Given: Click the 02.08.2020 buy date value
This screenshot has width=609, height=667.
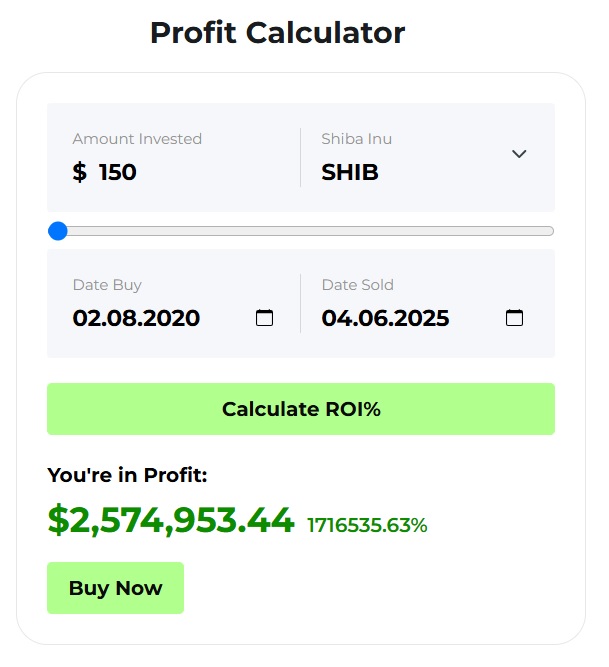Looking at the screenshot, I should (136, 318).
